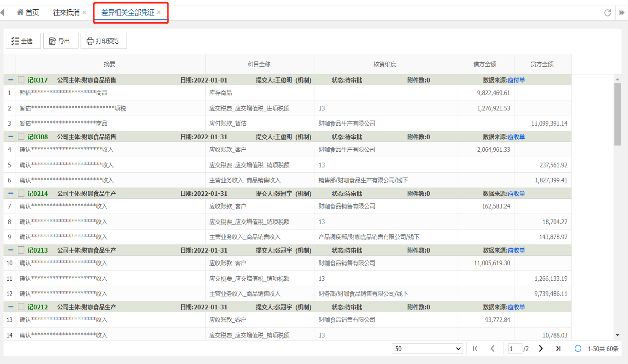
Task: Click the page number input field
Action: tap(514, 349)
